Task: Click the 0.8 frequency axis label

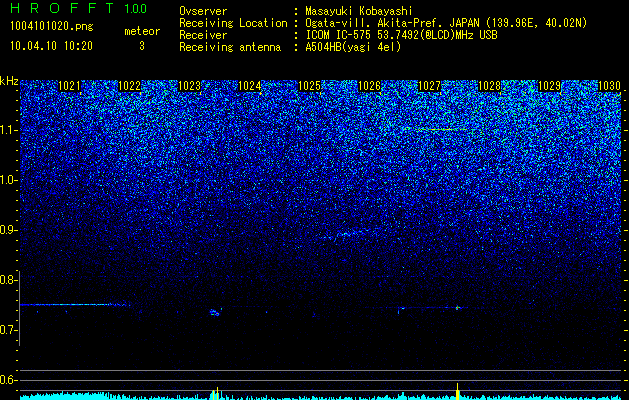Action: (x=8, y=280)
